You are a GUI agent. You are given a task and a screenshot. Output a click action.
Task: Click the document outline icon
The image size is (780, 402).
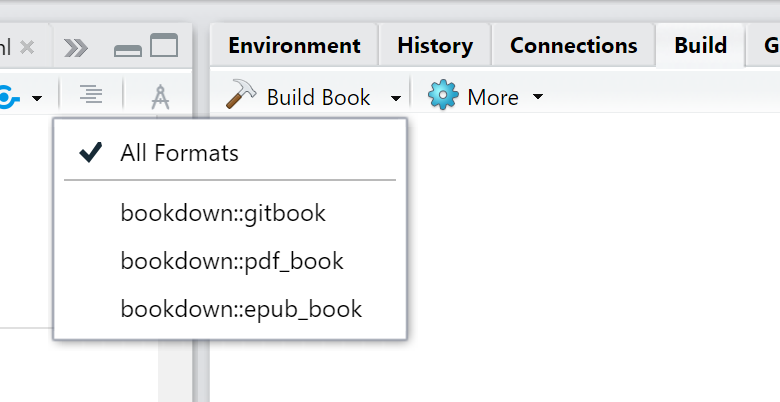click(91, 96)
